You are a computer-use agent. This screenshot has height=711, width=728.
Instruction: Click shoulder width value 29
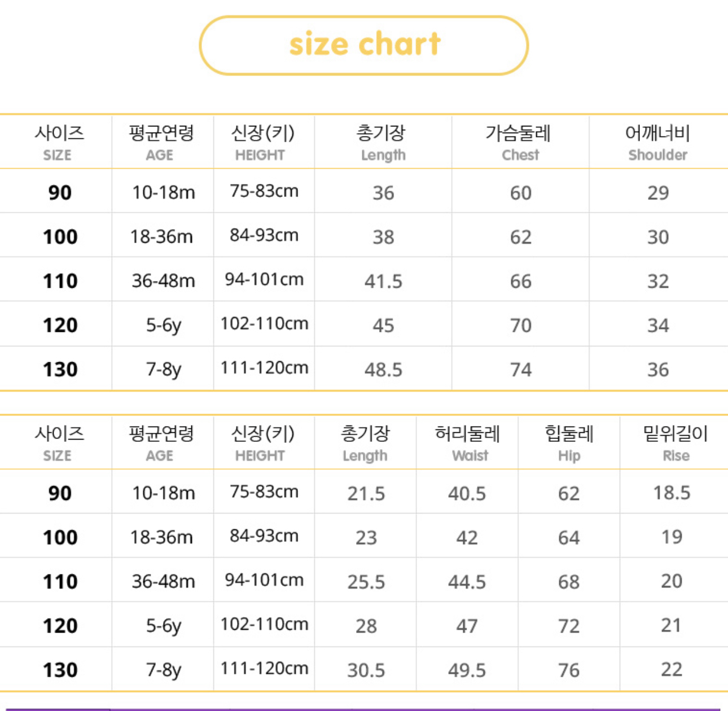pos(658,193)
